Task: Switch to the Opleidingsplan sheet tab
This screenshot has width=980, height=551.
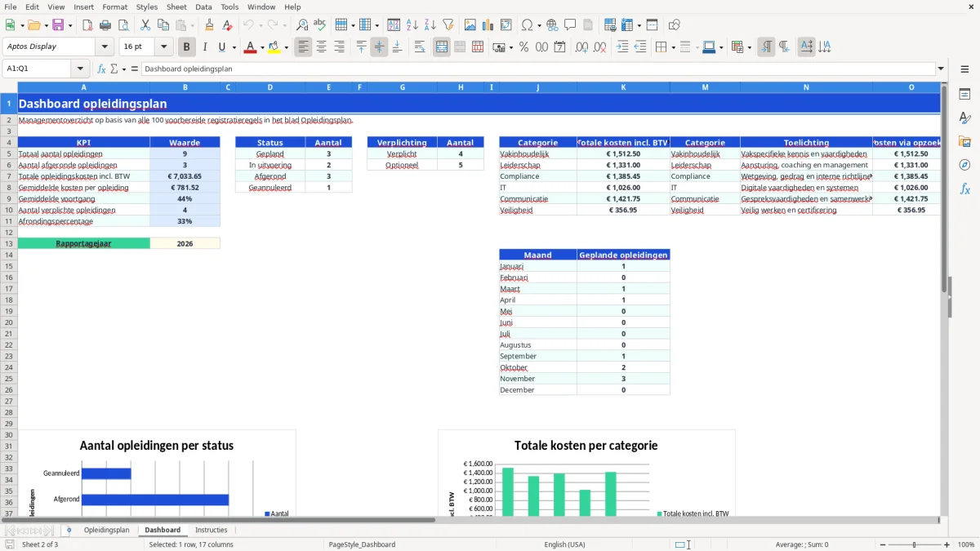Action: point(106,531)
